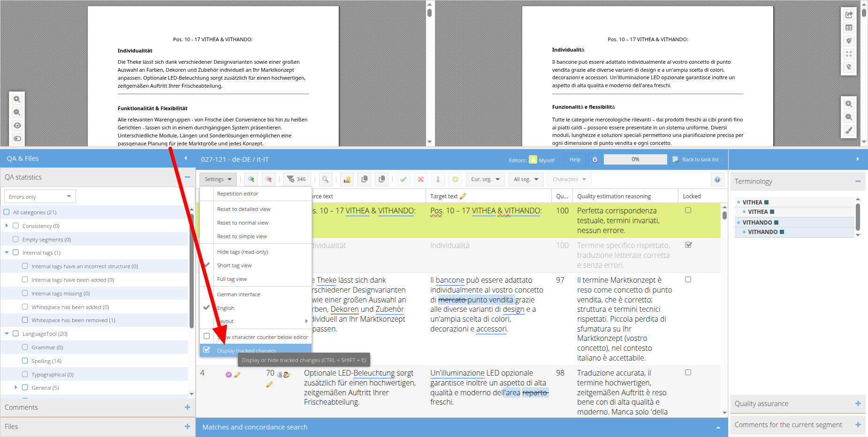Viewport: 868px width, 437px height.
Task: Open the Errors only dropdown
Action: (40, 196)
